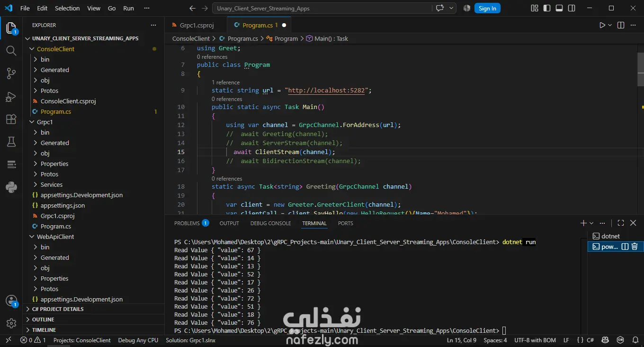Select the dotnet terminal in list

615,236
